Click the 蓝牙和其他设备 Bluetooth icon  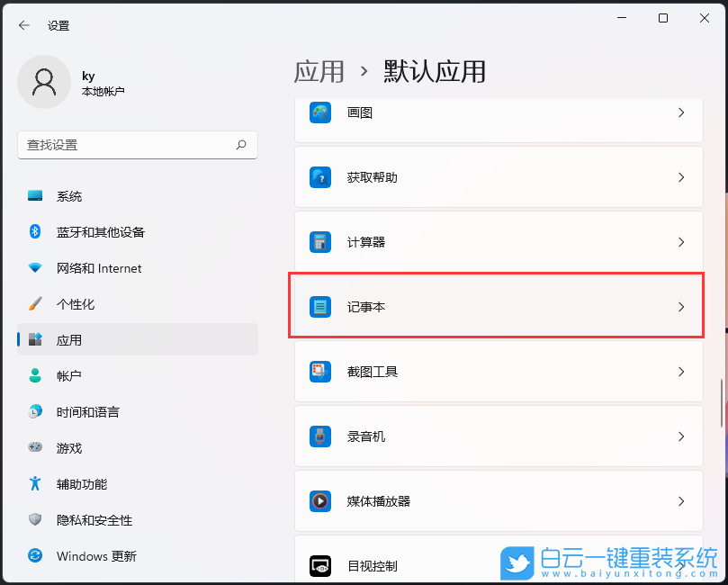click(35, 231)
